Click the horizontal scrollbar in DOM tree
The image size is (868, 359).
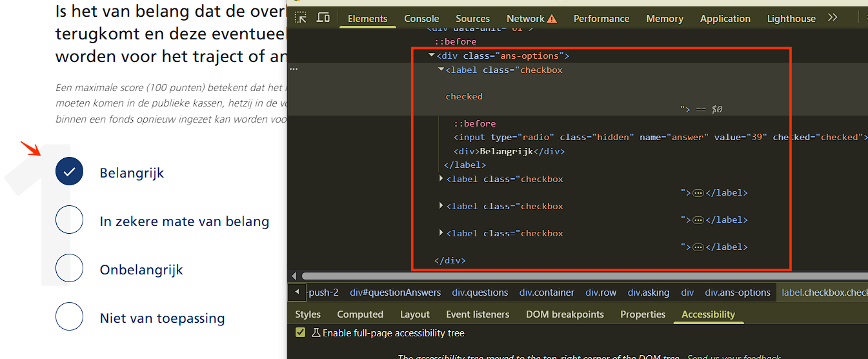tap(581, 276)
